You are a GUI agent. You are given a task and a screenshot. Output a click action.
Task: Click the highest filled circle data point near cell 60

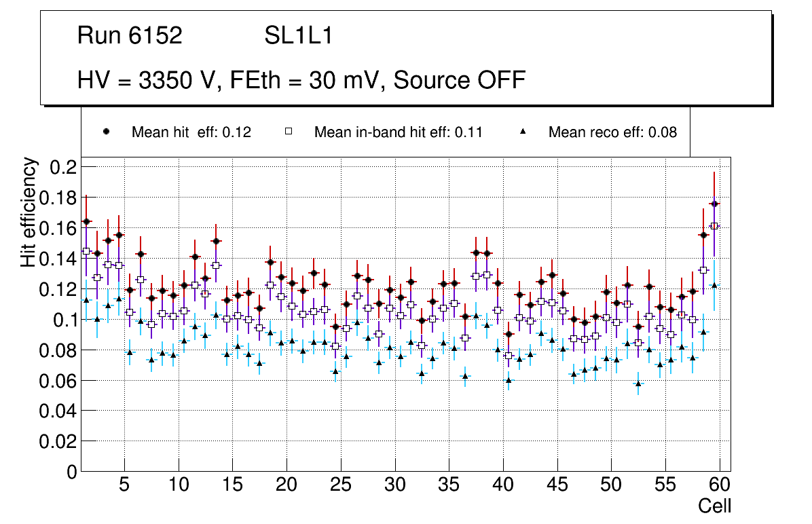[714, 204]
